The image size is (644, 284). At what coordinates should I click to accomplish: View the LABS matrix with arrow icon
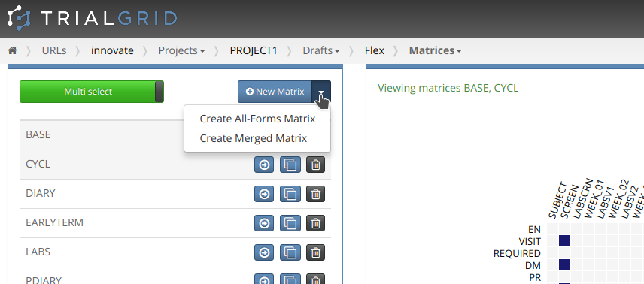(264, 252)
